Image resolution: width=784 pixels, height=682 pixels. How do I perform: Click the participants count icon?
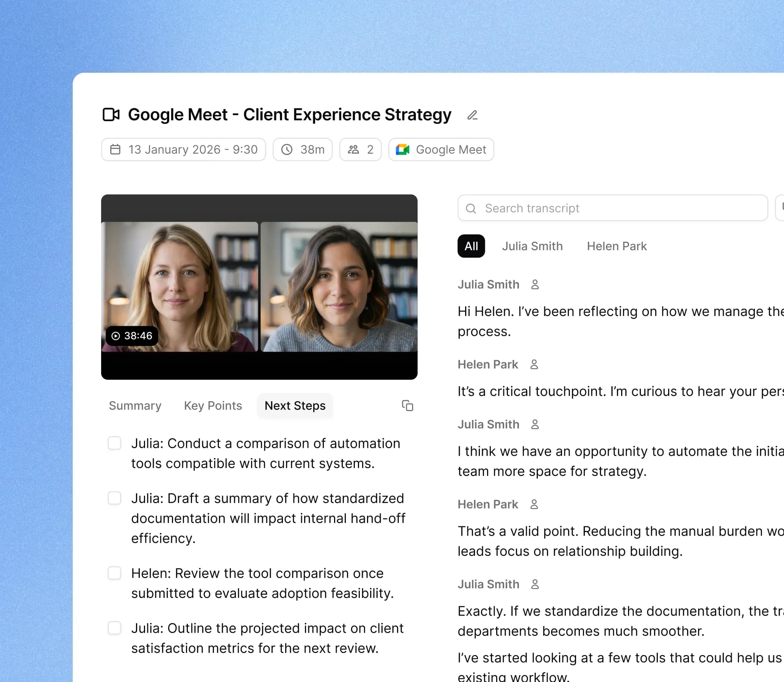point(353,150)
